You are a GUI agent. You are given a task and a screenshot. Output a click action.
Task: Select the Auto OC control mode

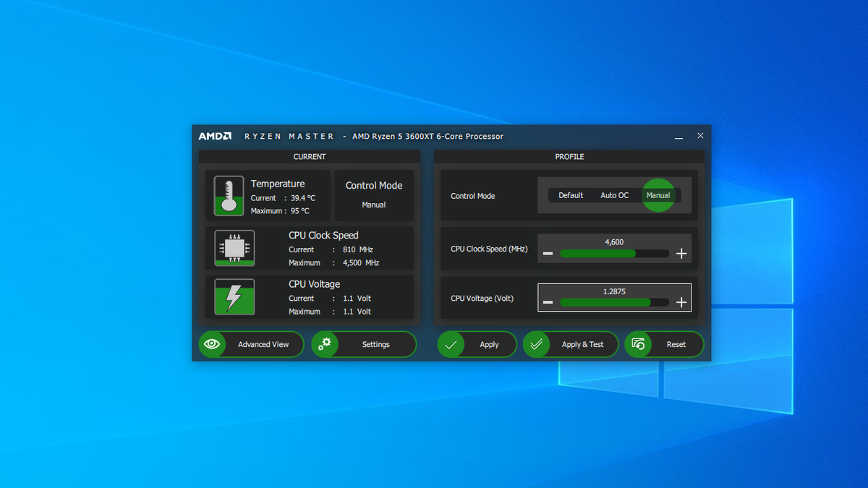click(x=615, y=195)
